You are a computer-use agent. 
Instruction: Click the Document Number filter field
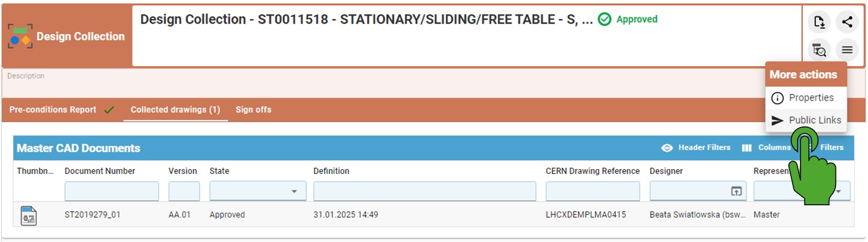[x=112, y=191]
